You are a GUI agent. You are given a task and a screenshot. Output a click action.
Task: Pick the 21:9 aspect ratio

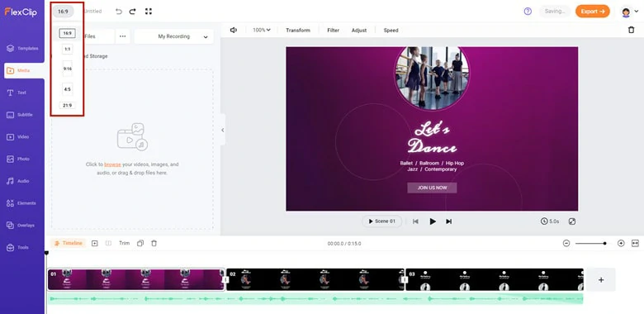[x=68, y=105]
